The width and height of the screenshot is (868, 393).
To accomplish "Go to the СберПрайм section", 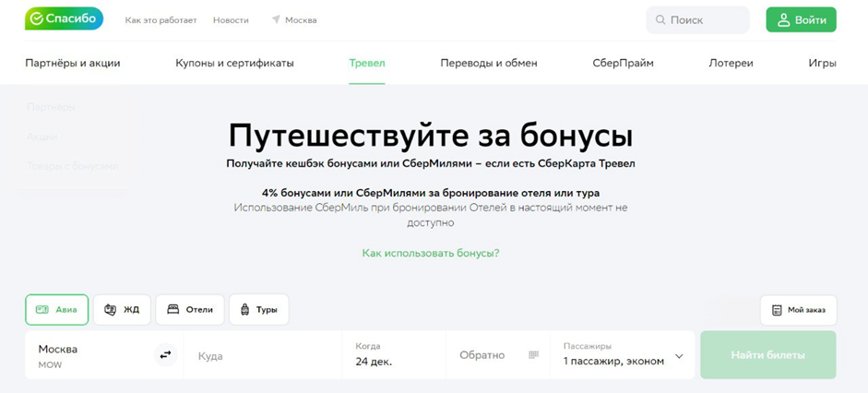I will click(623, 63).
